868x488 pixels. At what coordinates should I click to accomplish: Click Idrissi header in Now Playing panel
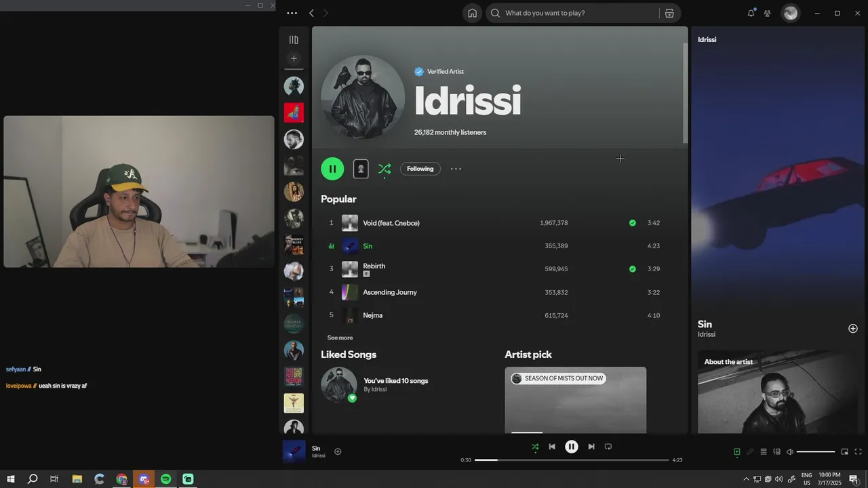(707, 39)
